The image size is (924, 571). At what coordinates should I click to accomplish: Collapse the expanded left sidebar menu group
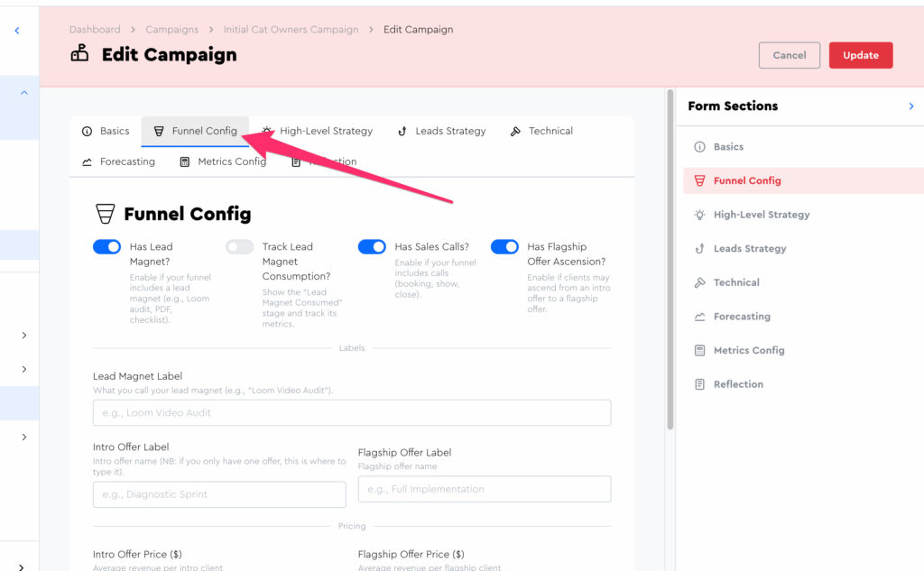pyautogui.click(x=23, y=92)
